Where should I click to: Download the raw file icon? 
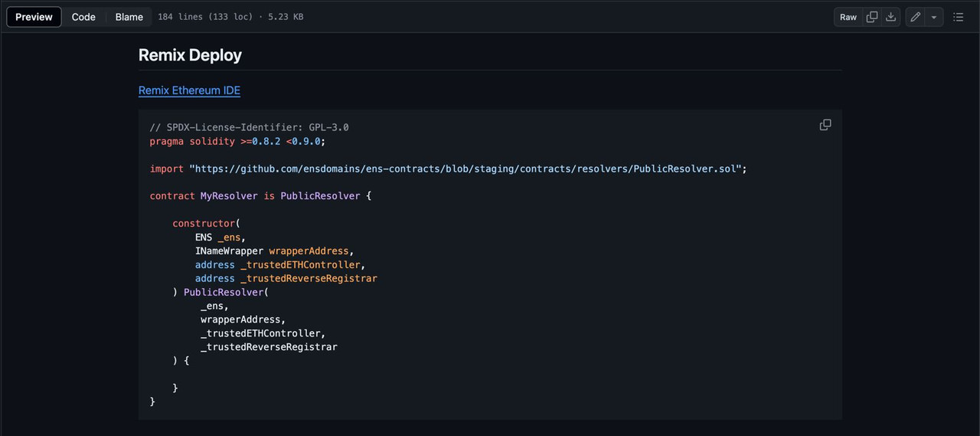[x=890, y=17]
